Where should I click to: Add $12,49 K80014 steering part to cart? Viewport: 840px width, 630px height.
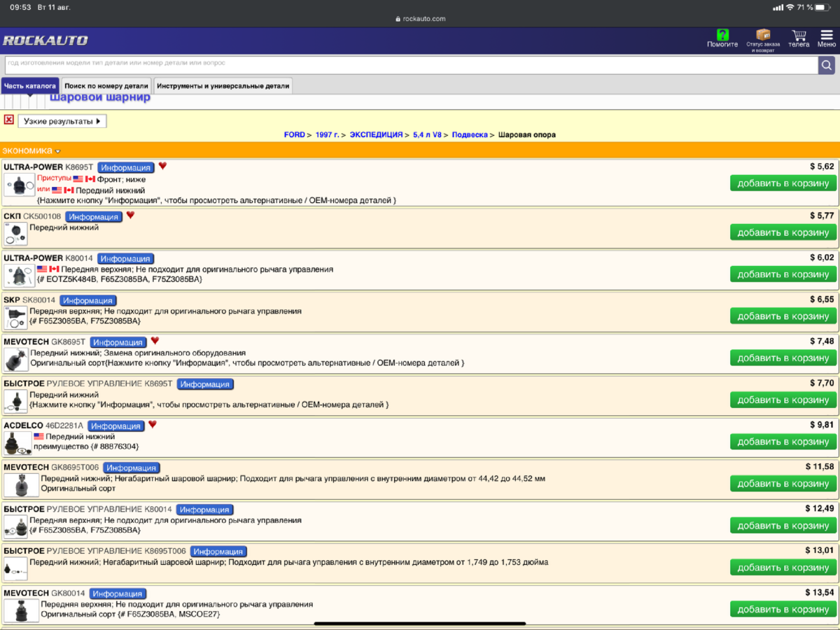[783, 526]
